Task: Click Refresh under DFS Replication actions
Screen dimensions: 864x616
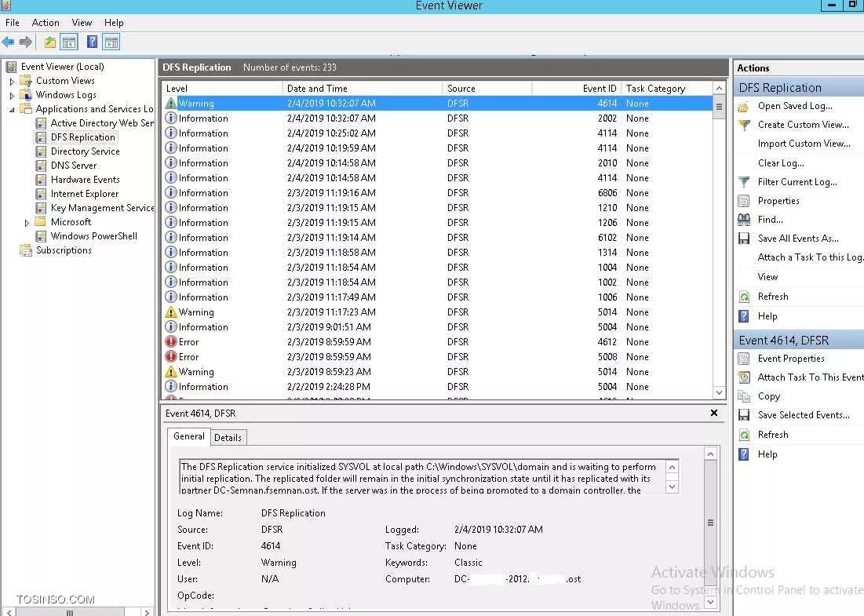Action: coord(773,297)
